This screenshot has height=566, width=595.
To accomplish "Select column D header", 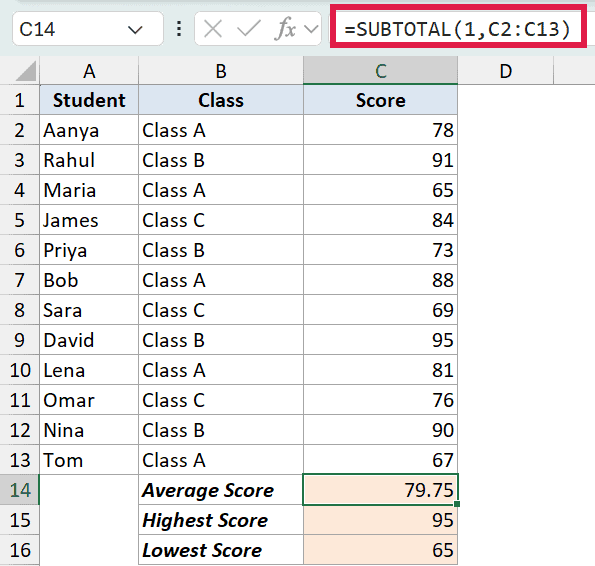I will [x=505, y=71].
